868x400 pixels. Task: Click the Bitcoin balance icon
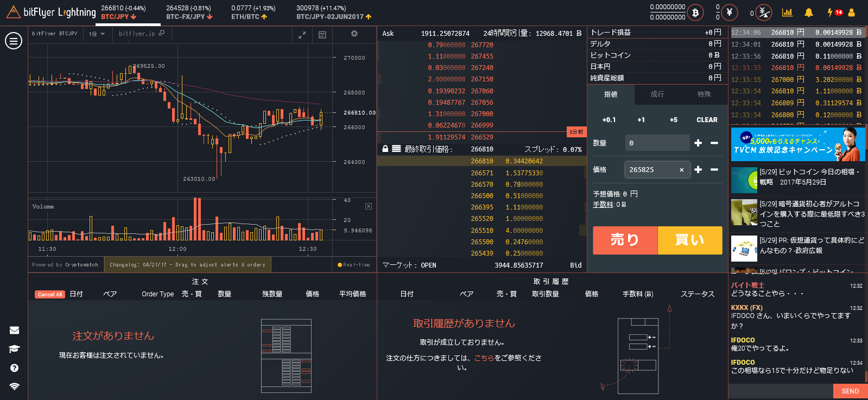point(695,12)
